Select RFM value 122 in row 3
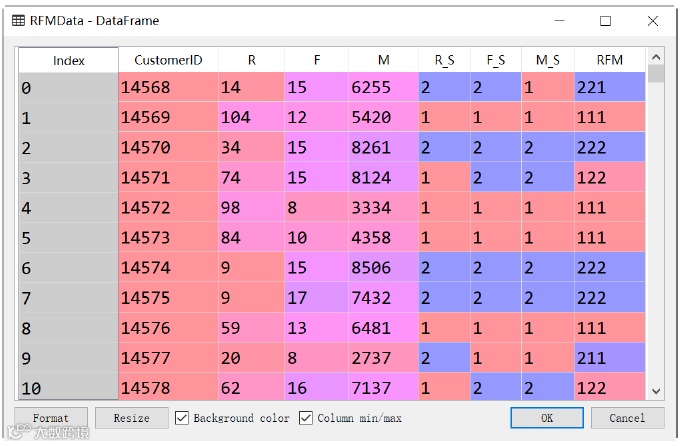This screenshot has height=446, width=680. [x=610, y=177]
